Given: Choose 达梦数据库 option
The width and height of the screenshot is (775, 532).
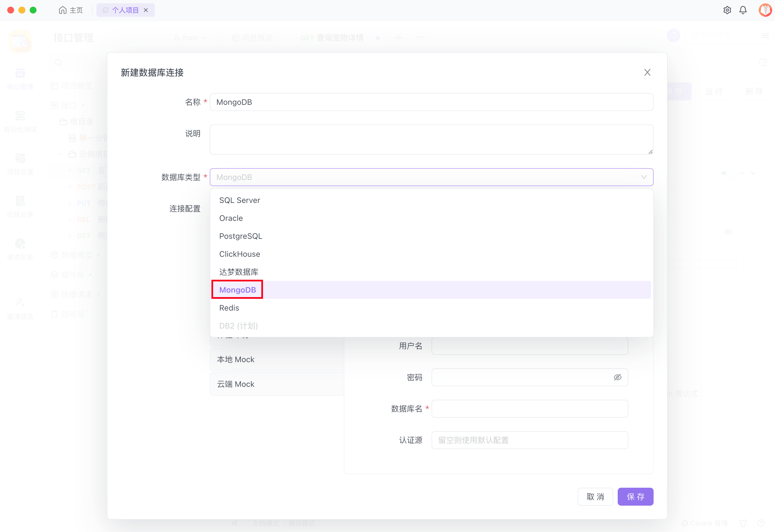Looking at the screenshot, I should coord(239,272).
